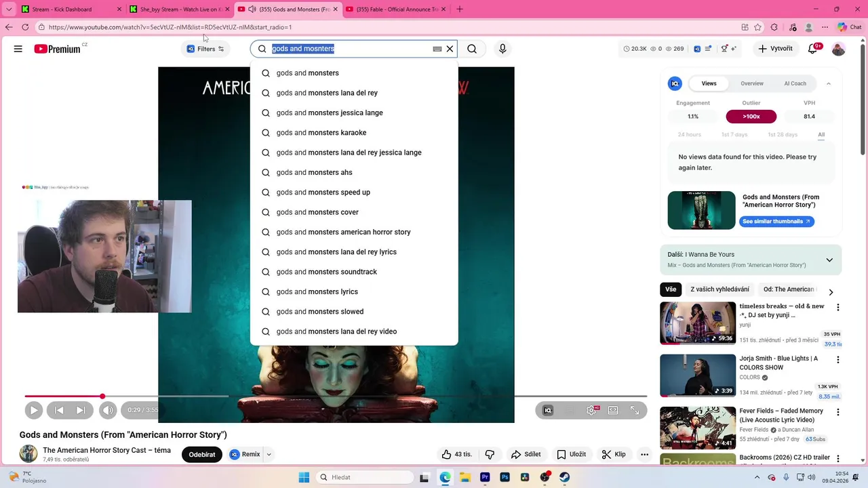
Task: Open more actions three-dot menu under video
Action: click(x=645, y=454)
